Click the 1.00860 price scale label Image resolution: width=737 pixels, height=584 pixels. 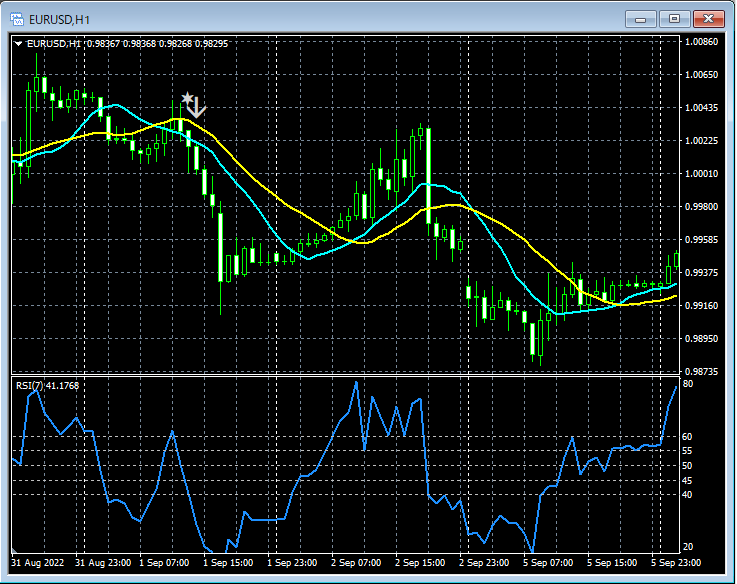click(701, 41)
